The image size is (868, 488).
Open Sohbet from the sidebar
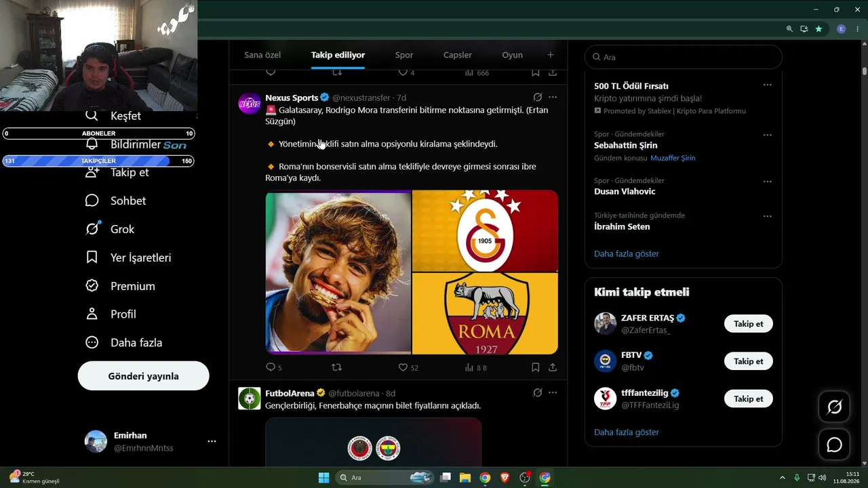click(115, 201)
